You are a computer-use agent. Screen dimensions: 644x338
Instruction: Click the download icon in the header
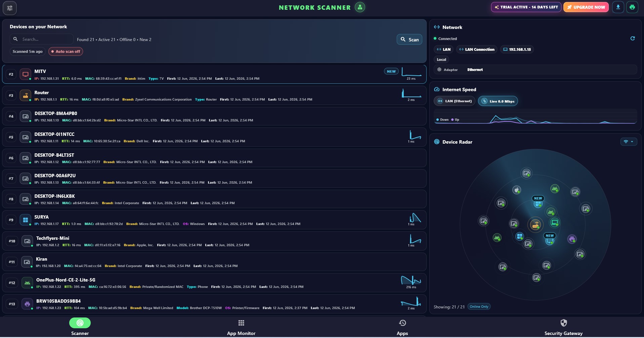618,7
